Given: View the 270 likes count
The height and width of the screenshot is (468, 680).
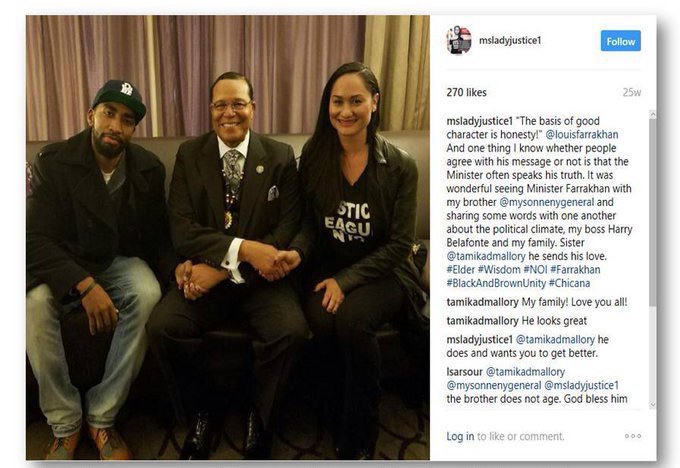Looking at the screenshot, I should [467, 92].
